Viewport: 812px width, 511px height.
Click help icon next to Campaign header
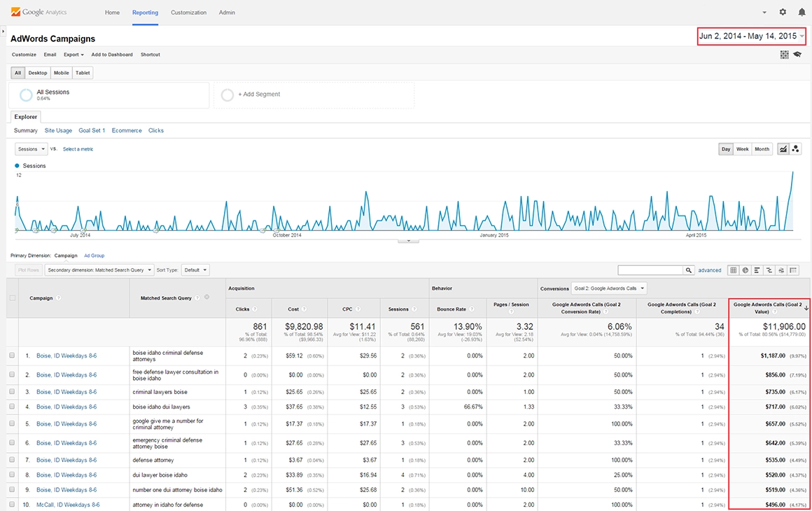(x=59, y=298)
